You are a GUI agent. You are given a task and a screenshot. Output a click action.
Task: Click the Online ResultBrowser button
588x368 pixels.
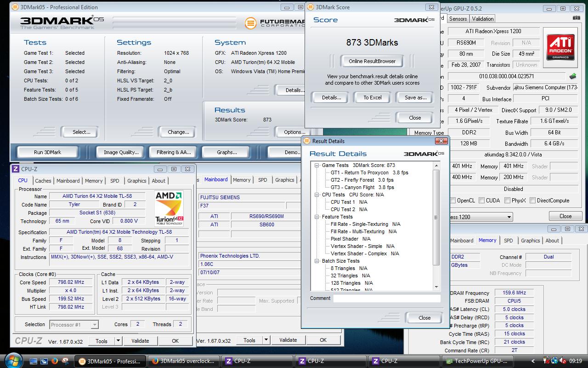pos(372,61)
